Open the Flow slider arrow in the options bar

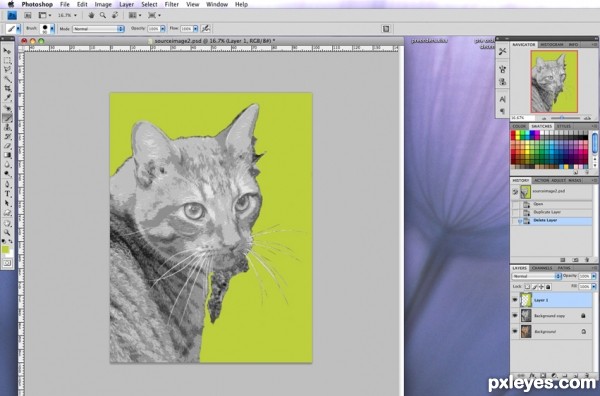pos(196,29)
